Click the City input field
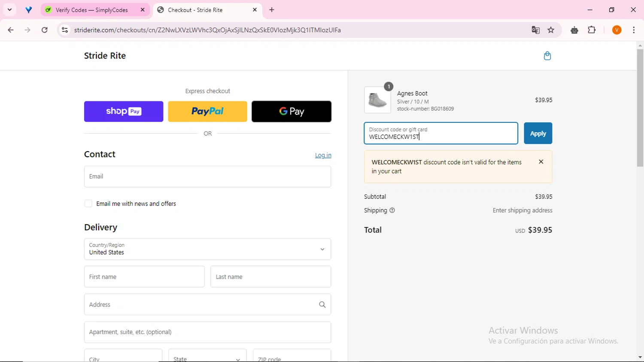This screenshot has height=362, width=644. point(123,356)
